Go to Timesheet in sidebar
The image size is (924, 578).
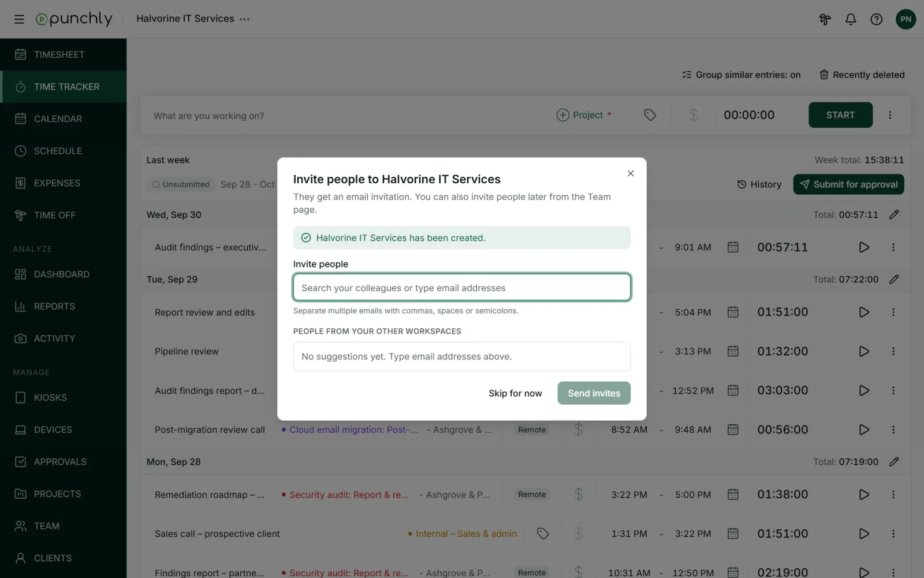click(x=63, y=54)
